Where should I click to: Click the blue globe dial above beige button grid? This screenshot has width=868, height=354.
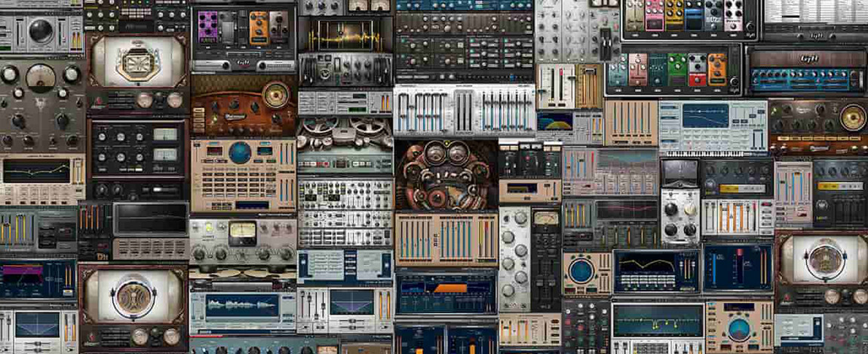tap(240, 153)
